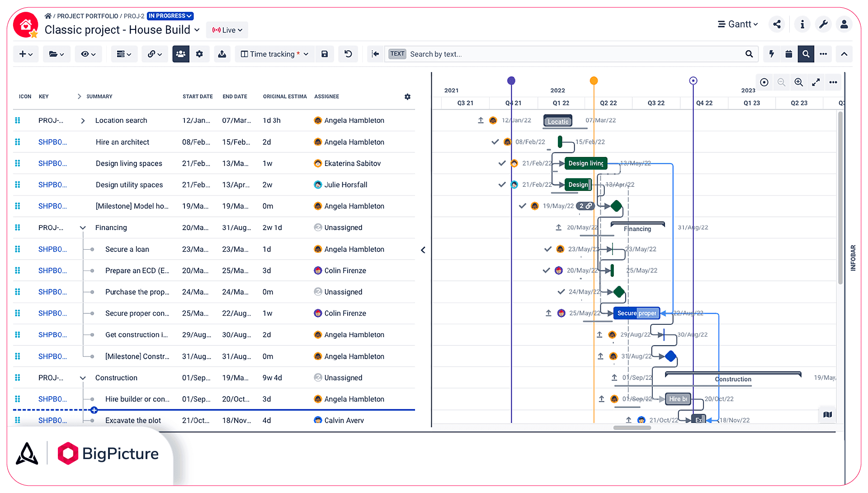Open the list layout dropdown
The height and width of the screenshot is (493, 868).
click(x=124, y=54)
